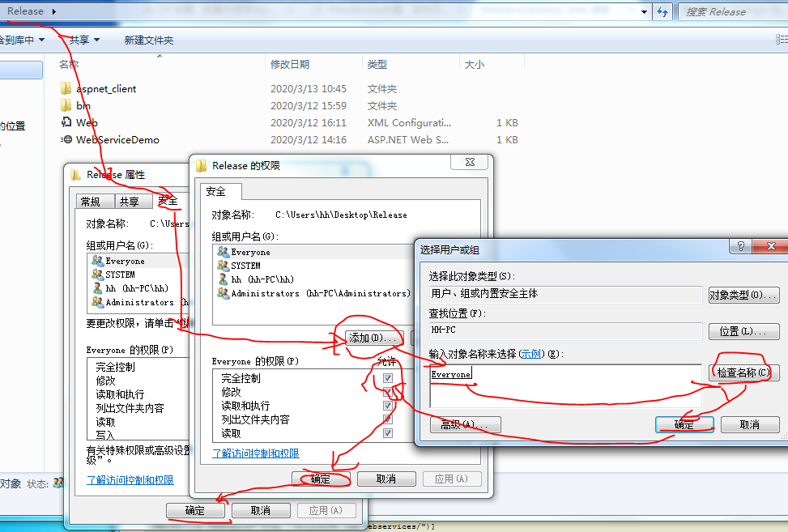Image resolution: width=788 pixels, height=532 pixels.
Task: Open access control link in properties dialog
Action: (130, 479)
